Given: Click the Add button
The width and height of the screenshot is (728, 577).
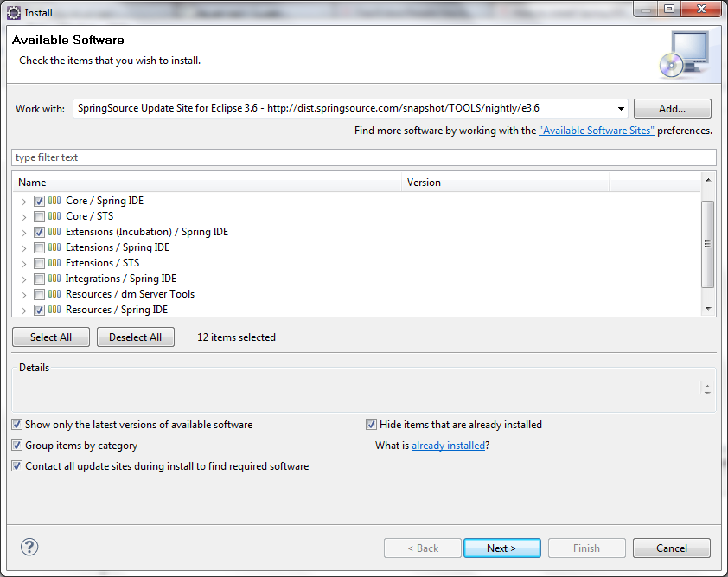Looking at the screenshot, I should point(672,108).
